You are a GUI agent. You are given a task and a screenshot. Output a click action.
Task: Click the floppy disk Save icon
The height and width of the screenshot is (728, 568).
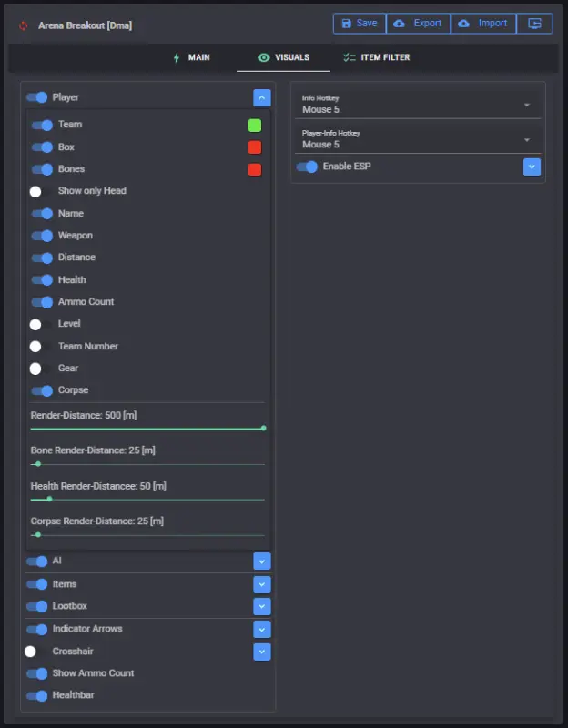click(x=347, y=24)
